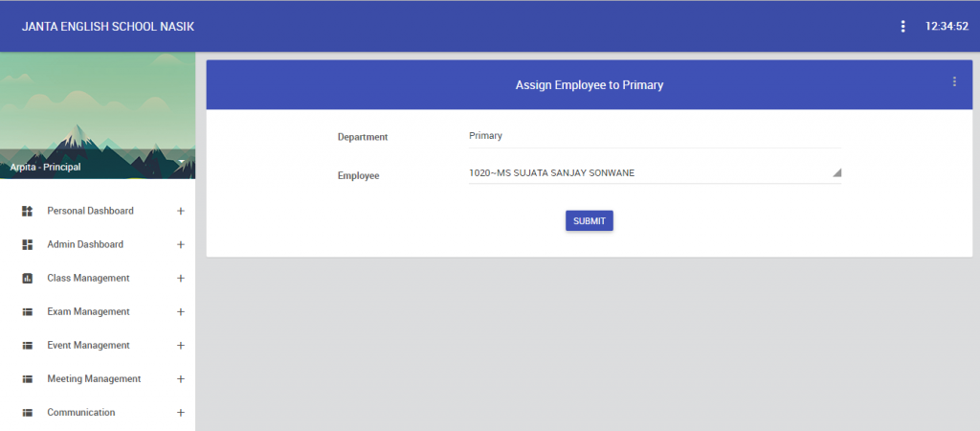Expand the Exam Management plus sign
Screen dimensions: 980x431
pyautogui.click(x=180, y=311)
